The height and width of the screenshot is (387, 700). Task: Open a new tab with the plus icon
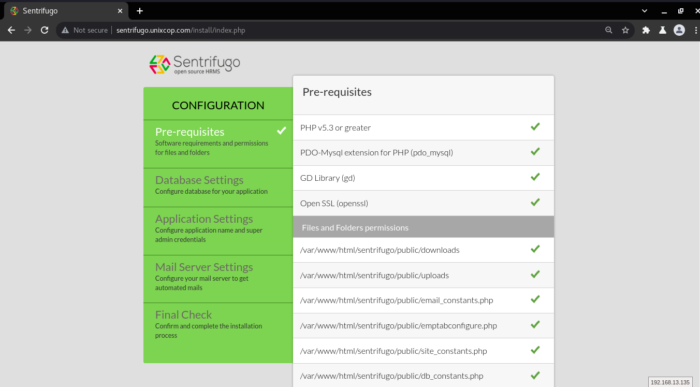tap(140, 11)
